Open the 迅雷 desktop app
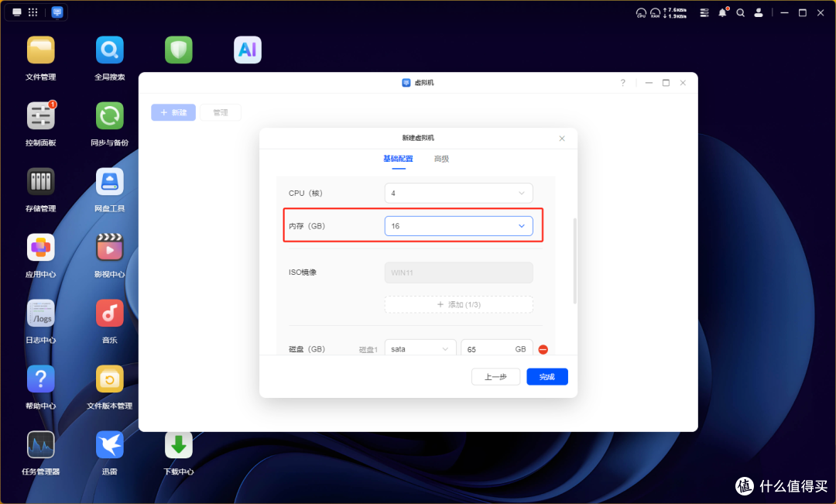 coord(109,445)
